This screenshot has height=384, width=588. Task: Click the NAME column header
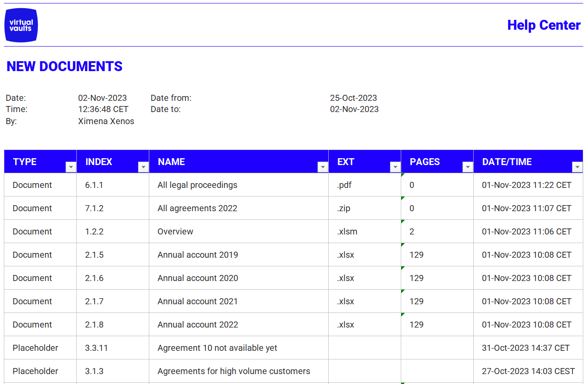click(171, 161)
